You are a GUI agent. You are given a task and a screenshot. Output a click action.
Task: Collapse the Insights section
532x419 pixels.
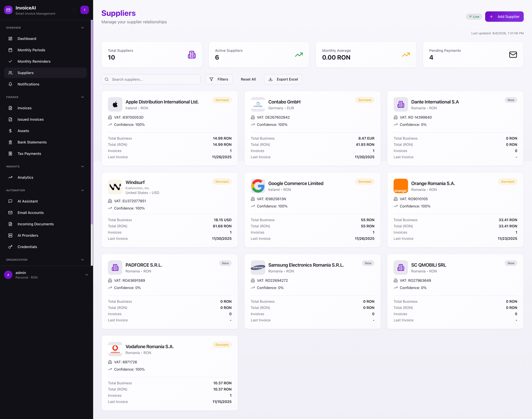(x=83, y=167)
